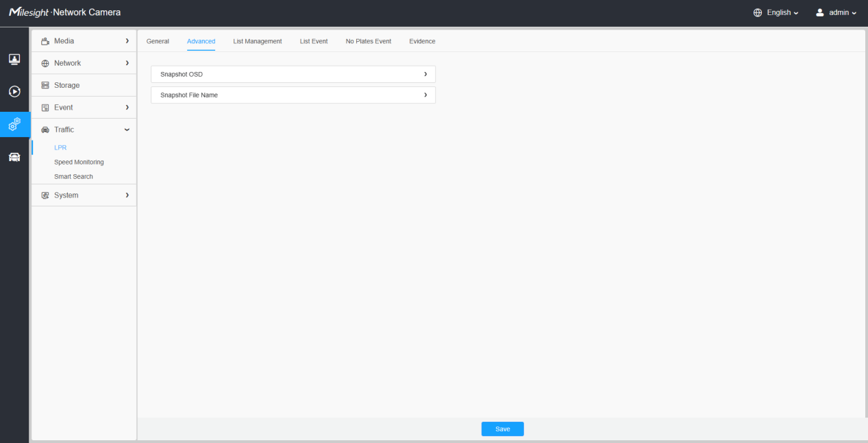Go to the No Plates Event tab
This screenshot has width=868, height=443.
[x=369, y=41]
